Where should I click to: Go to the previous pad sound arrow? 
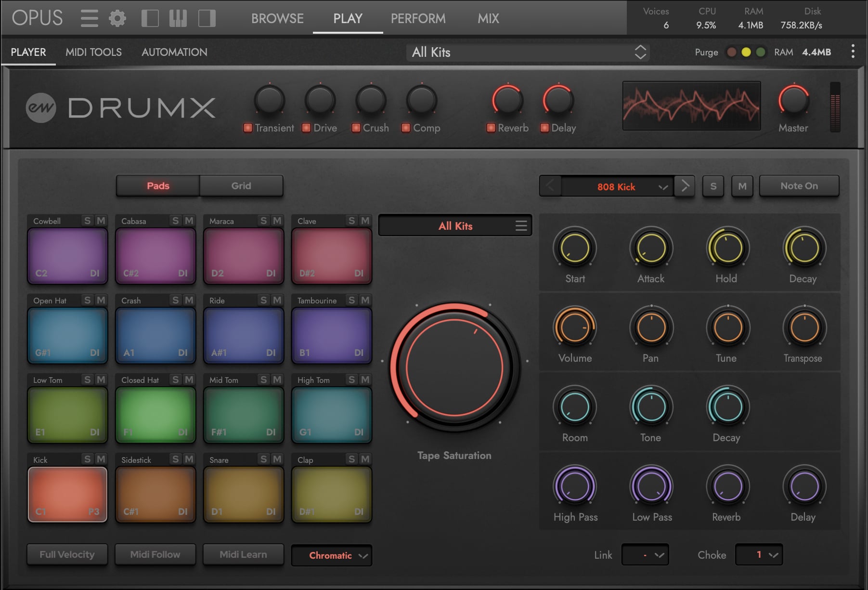550,186
